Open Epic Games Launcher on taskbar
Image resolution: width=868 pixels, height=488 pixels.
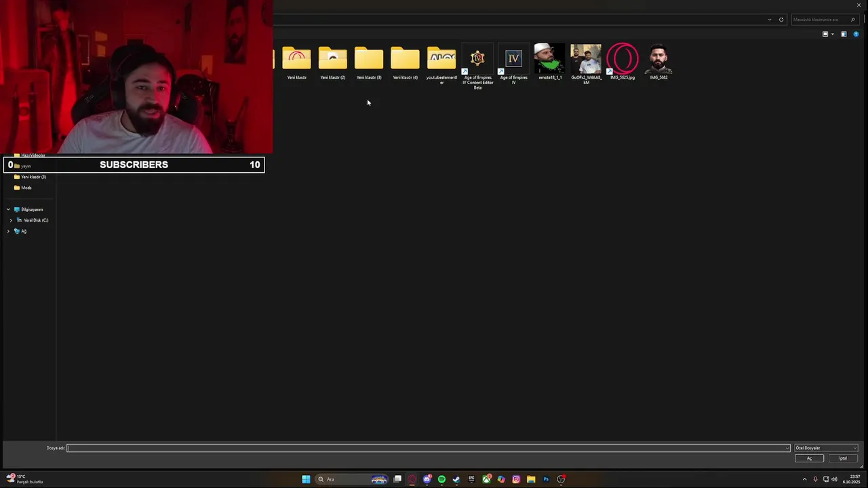pyautogui.click(x=471, y=479)
